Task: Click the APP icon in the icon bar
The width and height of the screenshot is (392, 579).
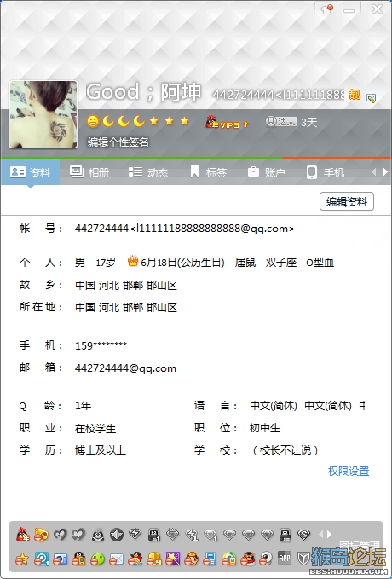Action: click(x=285, y=559)
